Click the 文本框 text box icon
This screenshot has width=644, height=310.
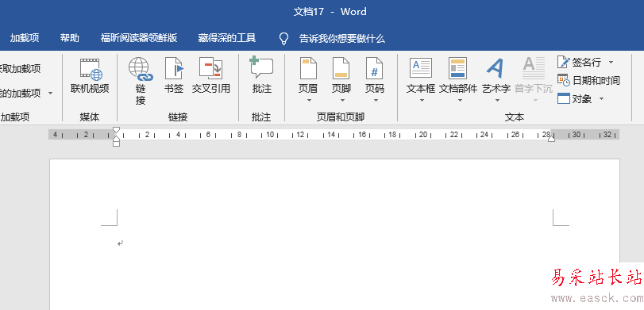click(x=421, y=68)
